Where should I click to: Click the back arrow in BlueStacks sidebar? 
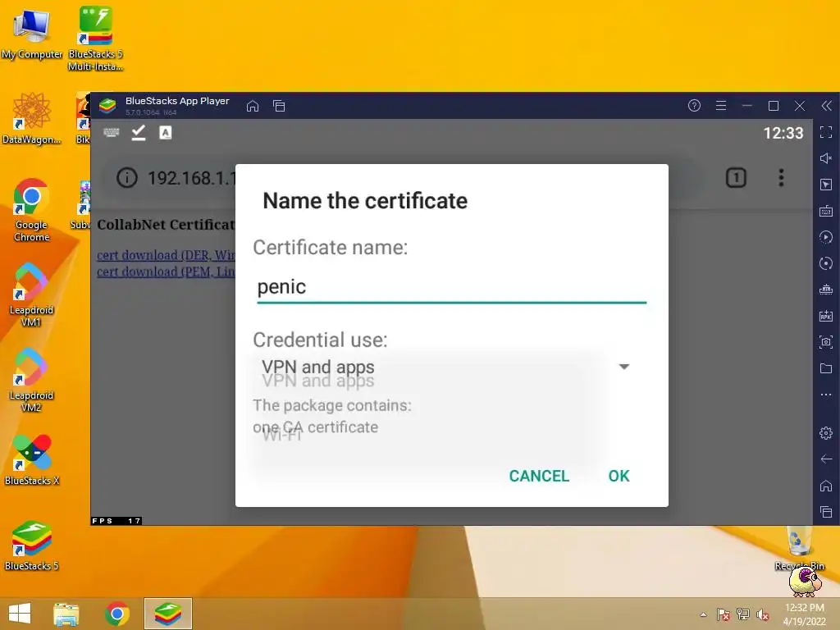(826, 459)
